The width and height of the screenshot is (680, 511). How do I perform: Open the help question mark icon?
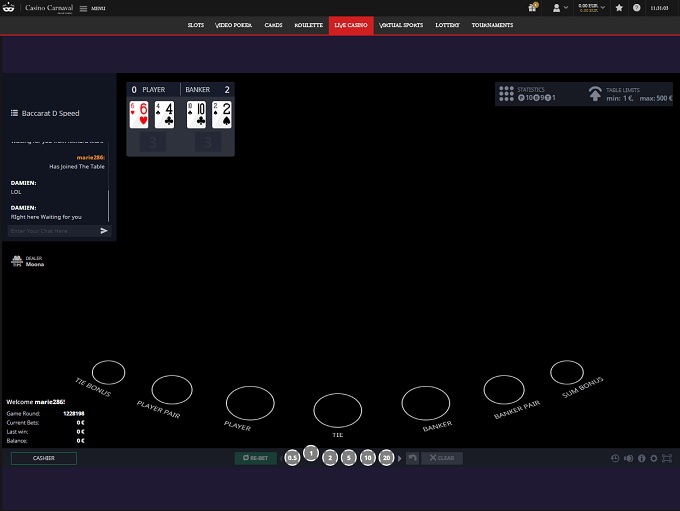(x=637, y=7)
